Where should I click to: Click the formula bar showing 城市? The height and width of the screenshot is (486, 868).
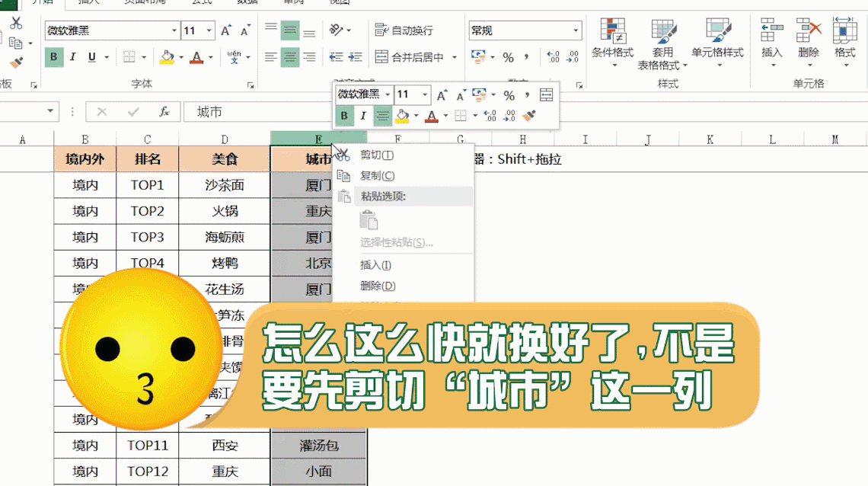pos(457,112)
